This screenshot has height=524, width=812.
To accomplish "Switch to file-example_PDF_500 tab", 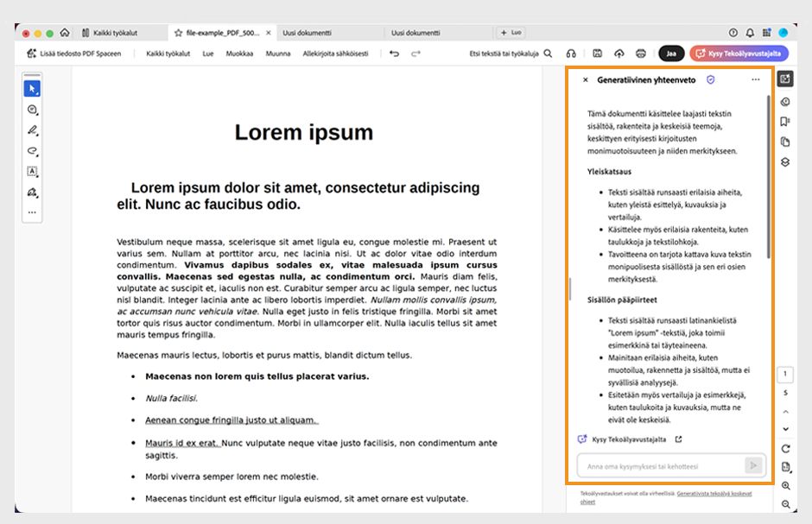I will 222,33.
